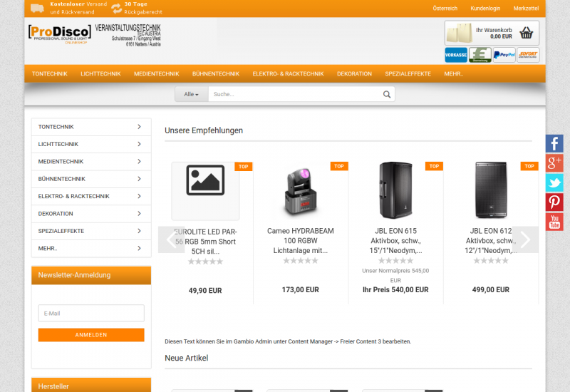Image resolution: width=570 pixels, height=392 pixels.
Task: Open the Cameo HYDRABEAM product thumbnail
Action: coord(300,192)
